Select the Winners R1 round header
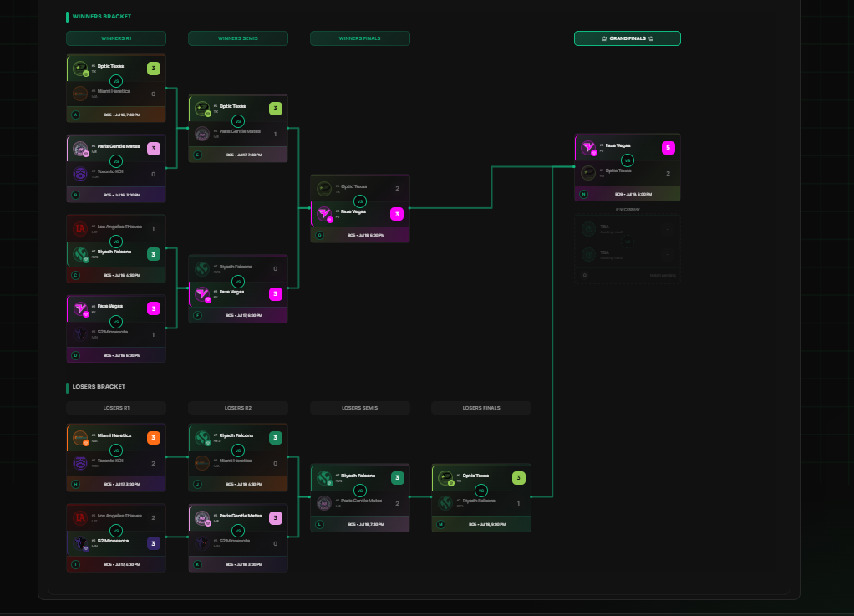 [116, 38]
